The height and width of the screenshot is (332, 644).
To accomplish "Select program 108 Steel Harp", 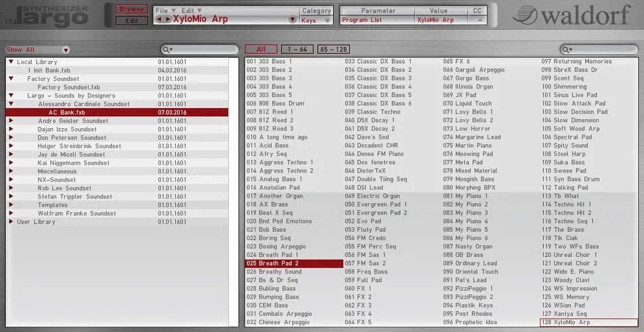I will coord(590,154).
